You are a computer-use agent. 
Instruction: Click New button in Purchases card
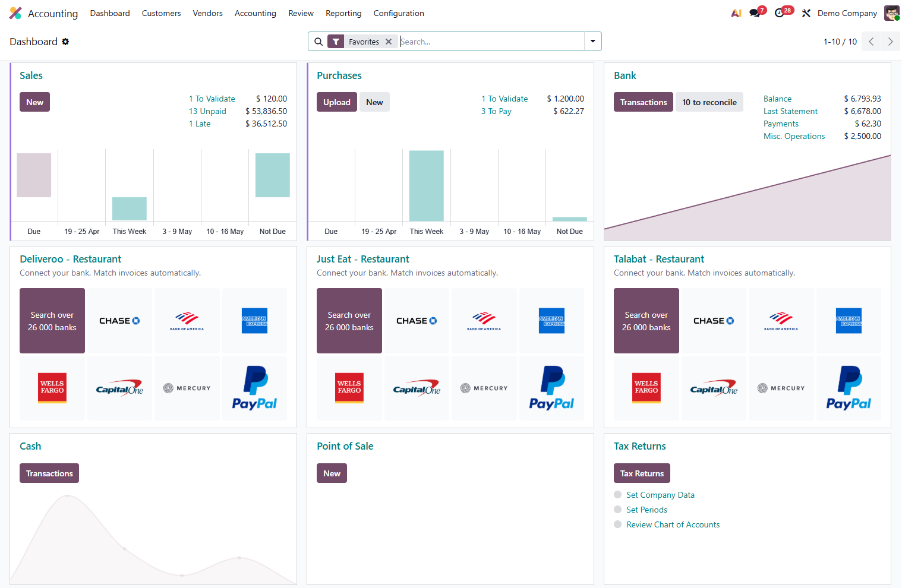pyautogui.click(x=374, y=102)
